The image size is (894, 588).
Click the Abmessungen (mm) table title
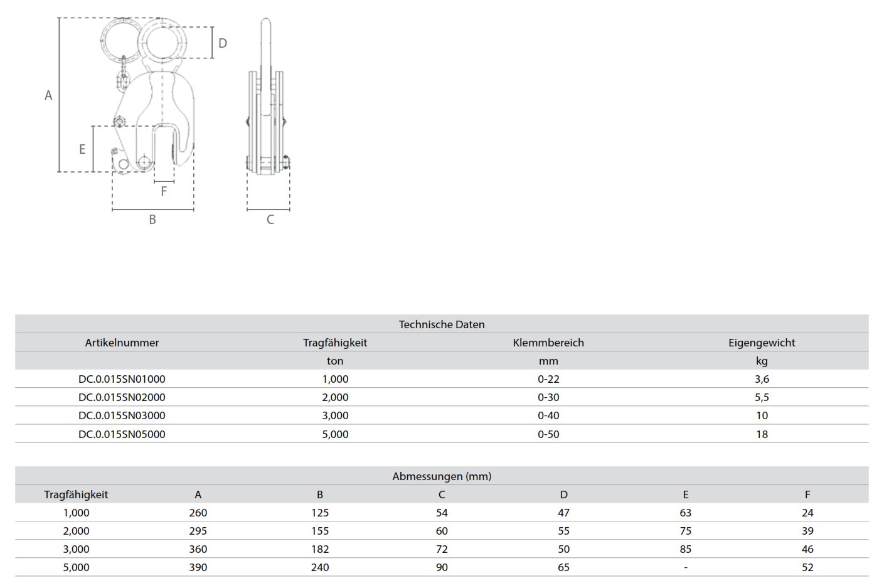click(442, 476)
